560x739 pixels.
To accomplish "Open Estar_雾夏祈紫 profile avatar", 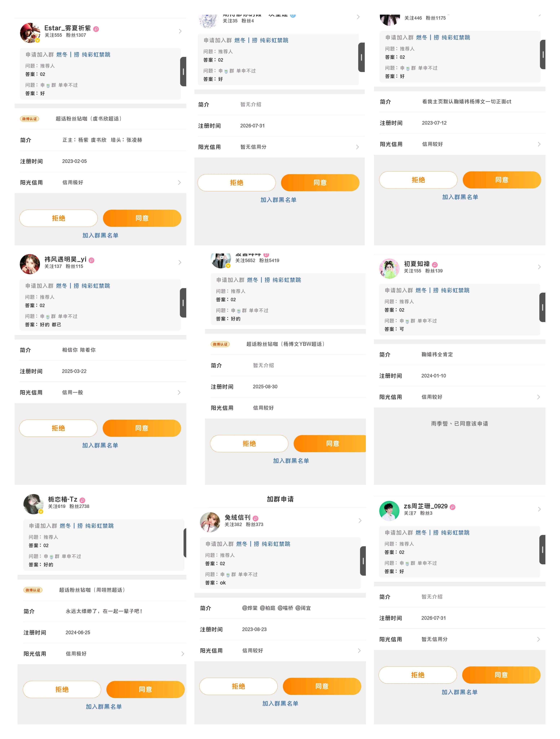I will 30,32.
